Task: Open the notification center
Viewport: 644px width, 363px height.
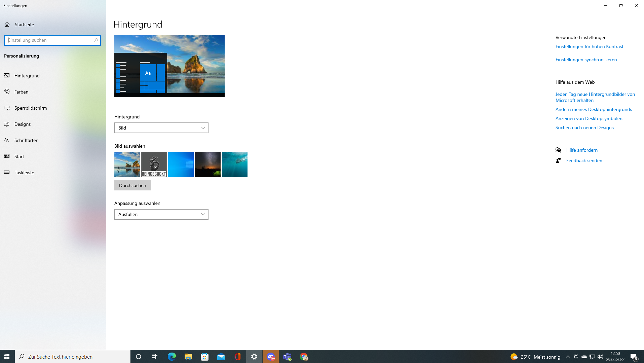Action: 634,357
